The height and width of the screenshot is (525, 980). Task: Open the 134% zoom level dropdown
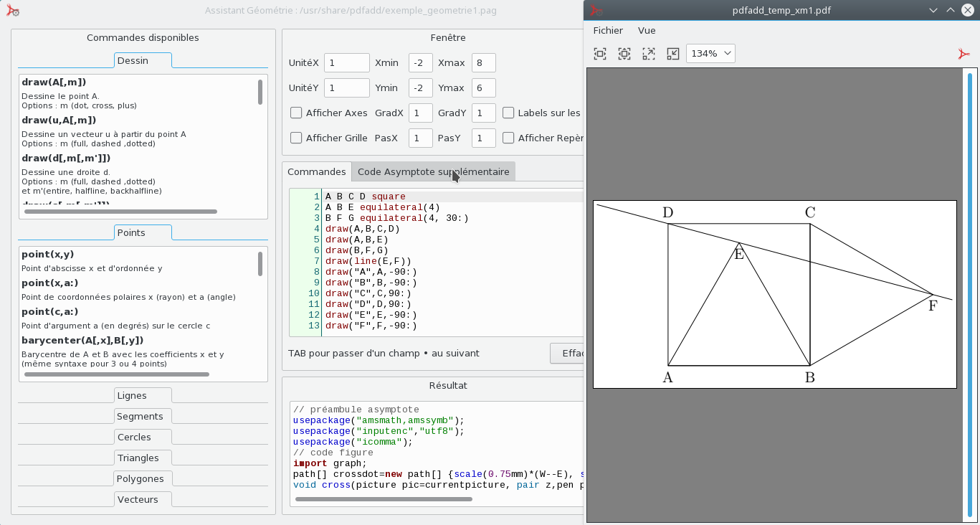click(x=710, y=54)
